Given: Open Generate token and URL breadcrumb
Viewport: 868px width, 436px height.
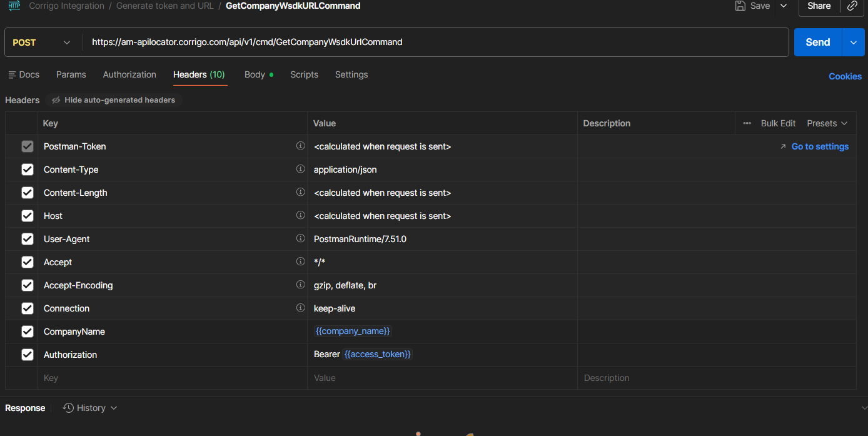Looking at the screenshot, I should 164,6.
